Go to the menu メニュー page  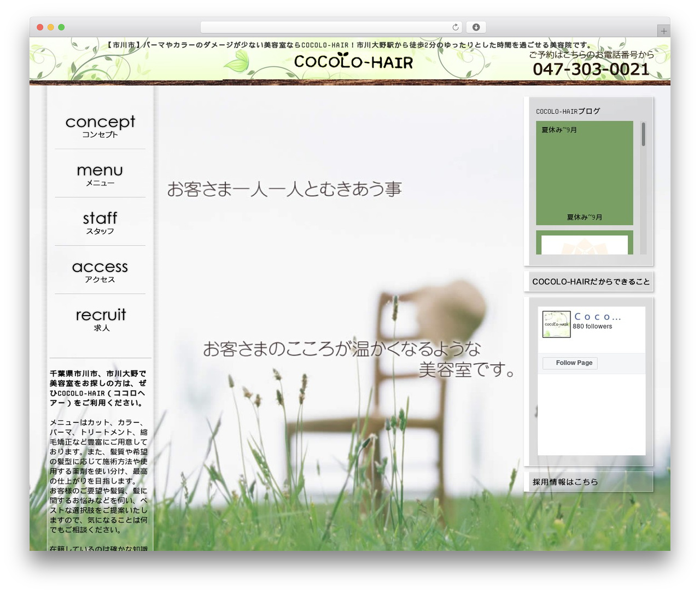(x=100, y=175)
